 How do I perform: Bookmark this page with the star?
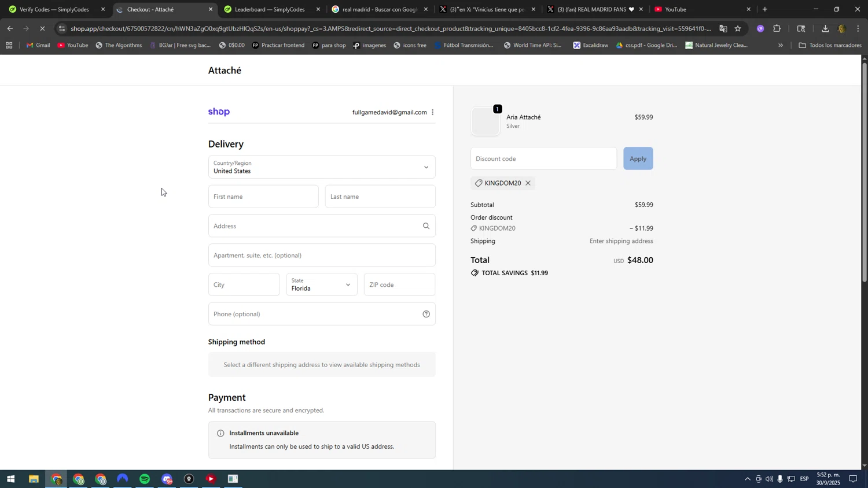pyautogui.click(x=737, y=29)
